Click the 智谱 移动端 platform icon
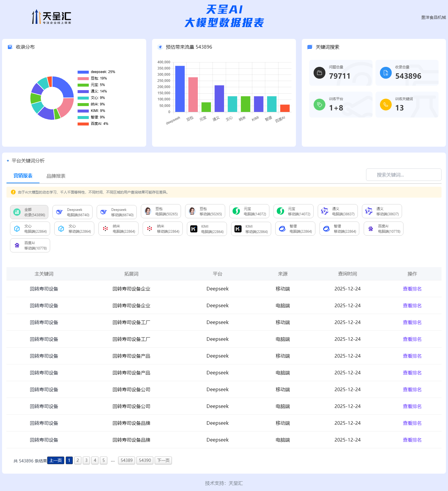Screen dimensions: 448x491 [x=326, y=229]
